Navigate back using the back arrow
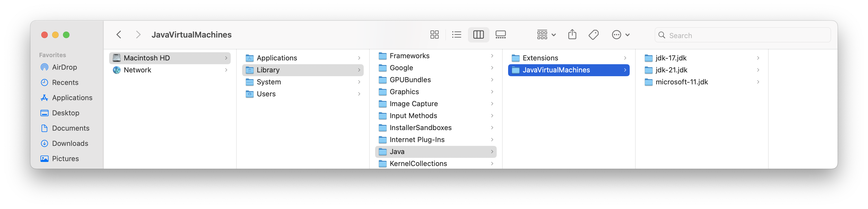The height and width of the screenshot is (209, 868). click(x=119, y=35)
